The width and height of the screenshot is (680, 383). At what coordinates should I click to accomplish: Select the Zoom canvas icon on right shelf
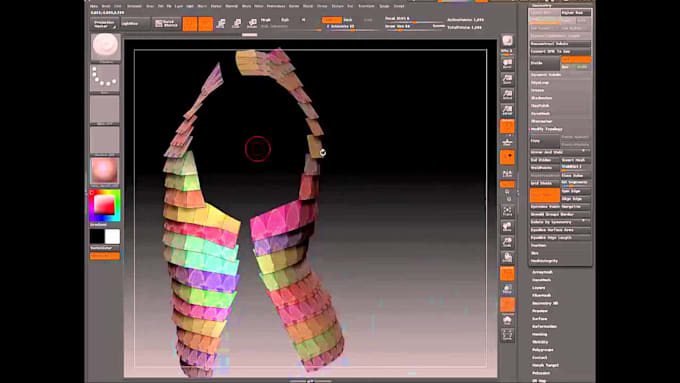507,79
